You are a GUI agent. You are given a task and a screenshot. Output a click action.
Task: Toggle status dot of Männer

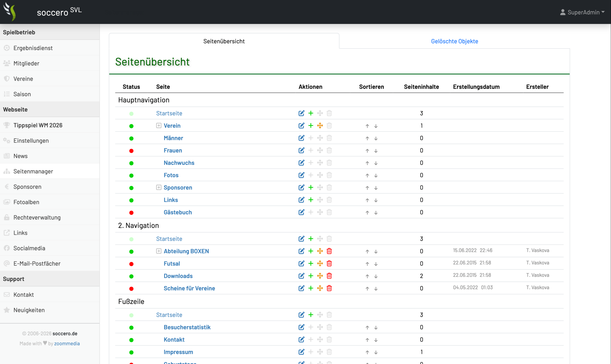click(x=131, y=139)
